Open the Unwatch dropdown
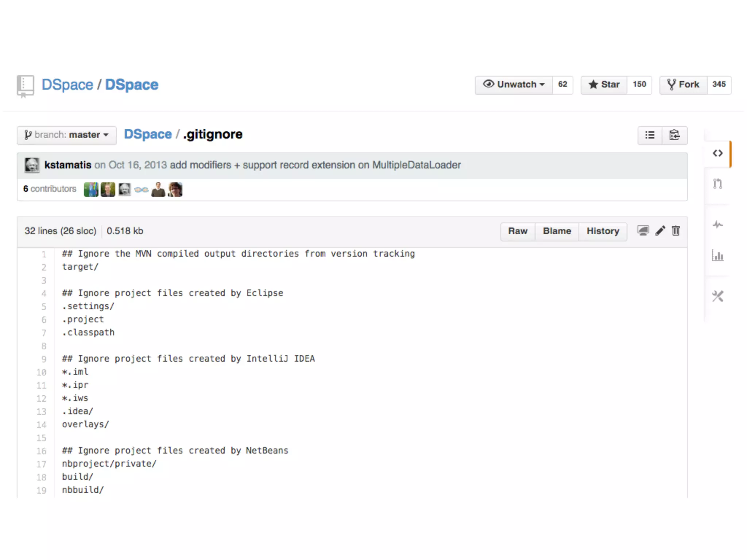The image size is (747, 560). [x=514, y=85]
